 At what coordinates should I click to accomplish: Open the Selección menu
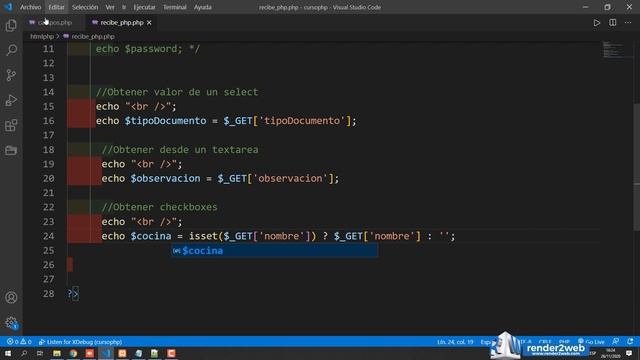click(x=85, y=7)
